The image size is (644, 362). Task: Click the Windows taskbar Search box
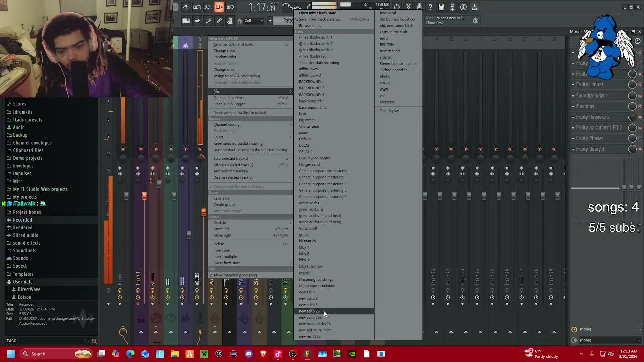tap(57, 354)
